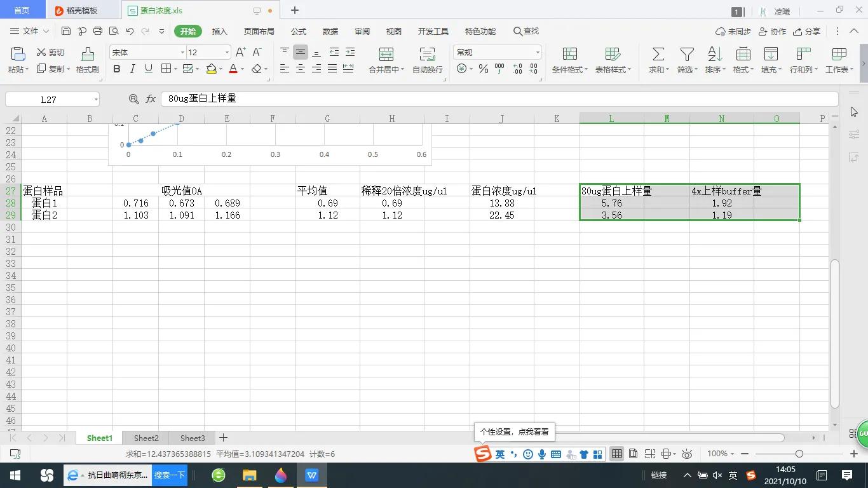Toggle normal grid view in the status bar
This screenshot has width=868, height=488.
pyautogui.click(x=616, y=454)
